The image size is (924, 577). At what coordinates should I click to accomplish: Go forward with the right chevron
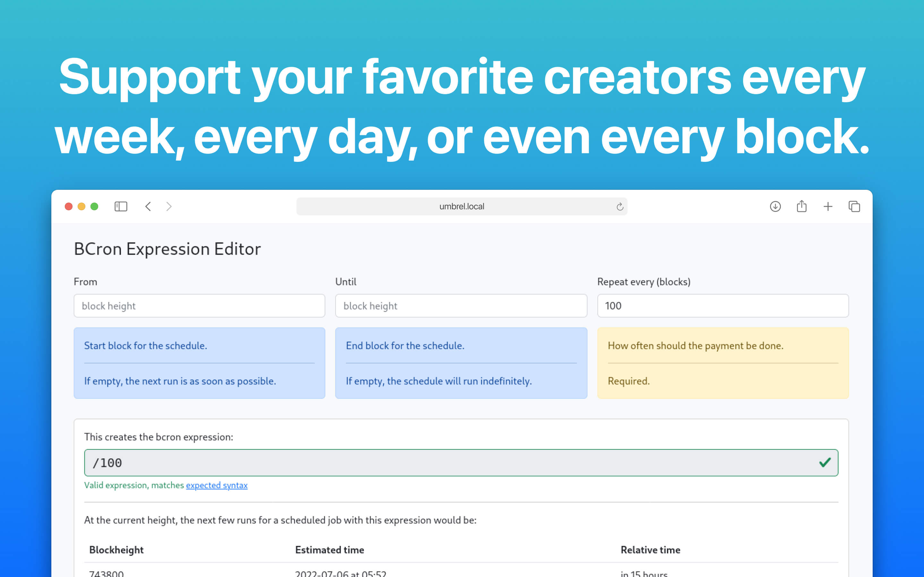[169, 206]
